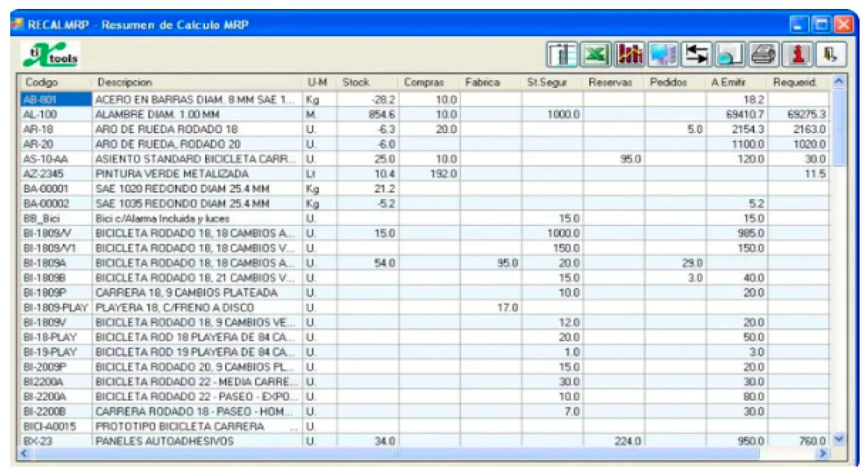Click the Requerid column header
Image resolution: width=868 pixels, height=474 pixels.
pyautogui.click(x=798, y=82)
